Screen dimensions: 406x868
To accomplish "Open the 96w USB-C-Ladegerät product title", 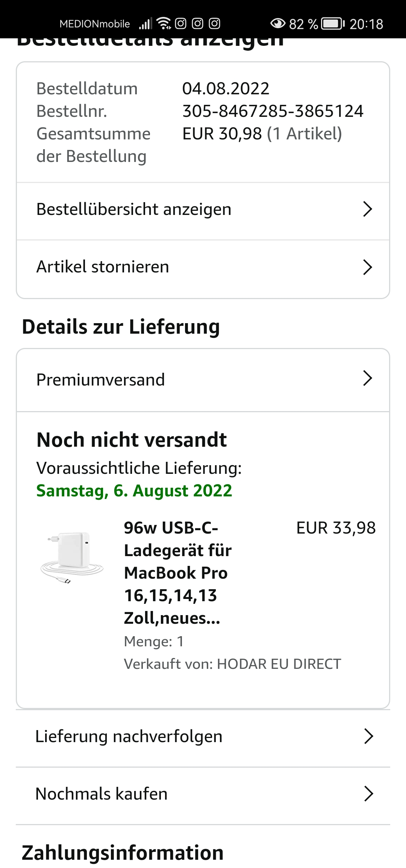I will [x=177, y=573].
